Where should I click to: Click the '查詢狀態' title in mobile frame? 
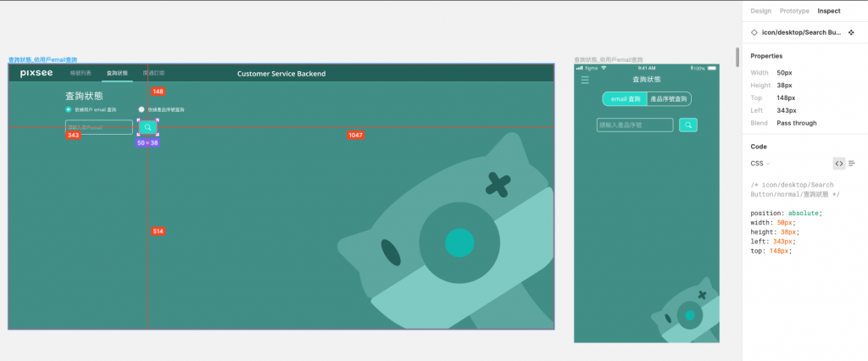(x=647, y=80)
